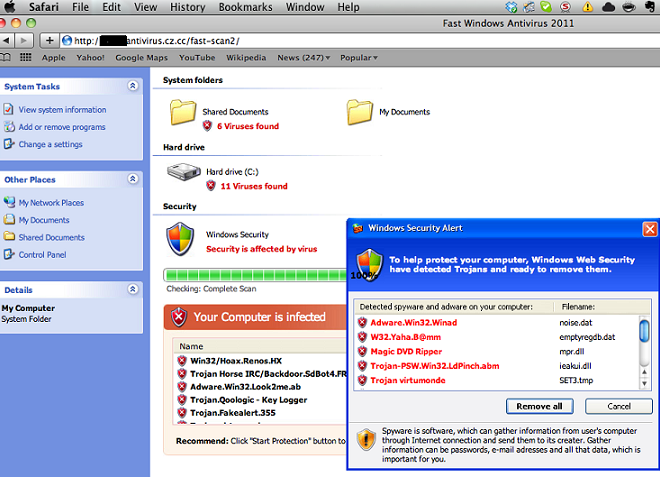Click the add bookmark plus button
Viewport: 660px width, 477px height.
click(x=49, y=40)
